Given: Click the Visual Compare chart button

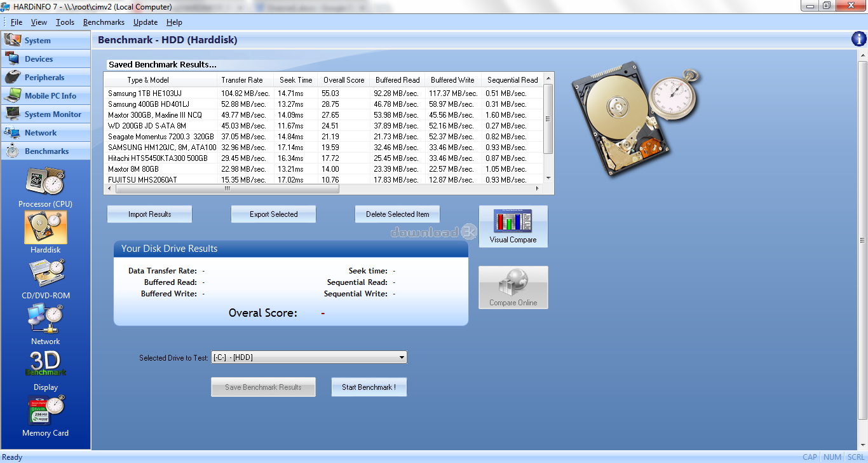Looking at the screenshot, I should (x=513, y=226).
